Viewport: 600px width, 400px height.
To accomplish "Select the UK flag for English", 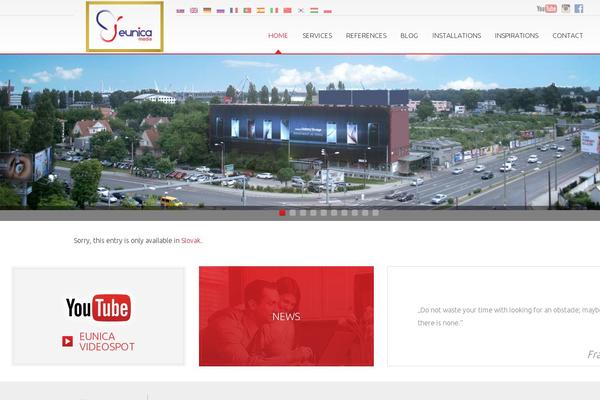I will [x=194, y=11].
